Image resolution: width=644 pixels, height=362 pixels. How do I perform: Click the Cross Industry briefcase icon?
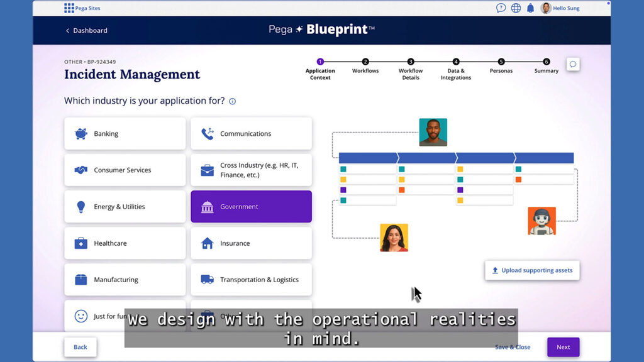[x=208, y=170]
